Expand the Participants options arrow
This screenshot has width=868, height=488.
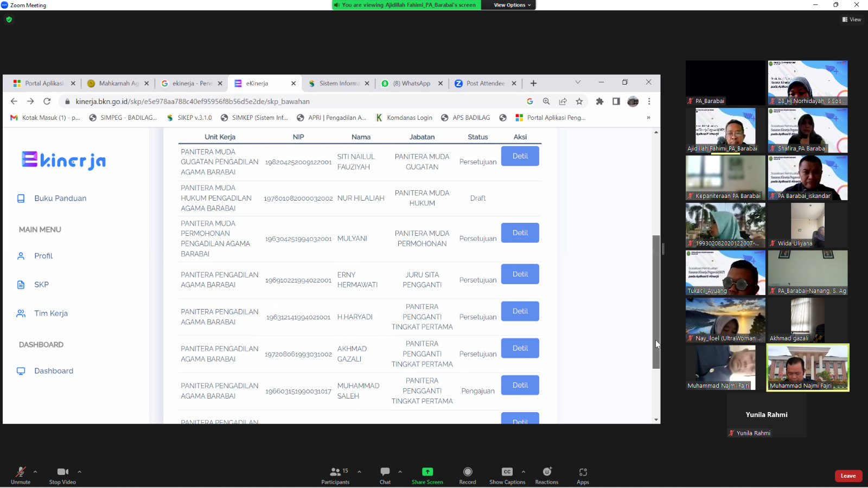tap(359, 472)
